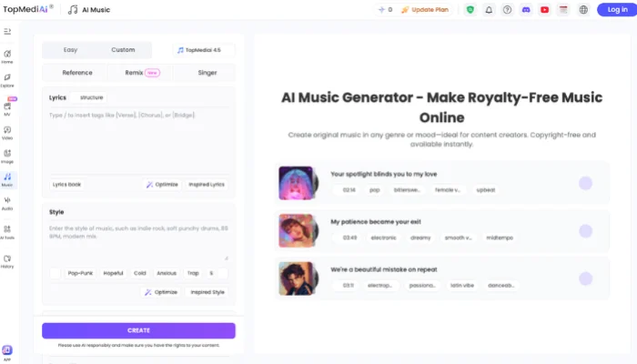Screen dimensions: 637x364
Task: Click the help question mark icon
Action: tap(507, 10)
